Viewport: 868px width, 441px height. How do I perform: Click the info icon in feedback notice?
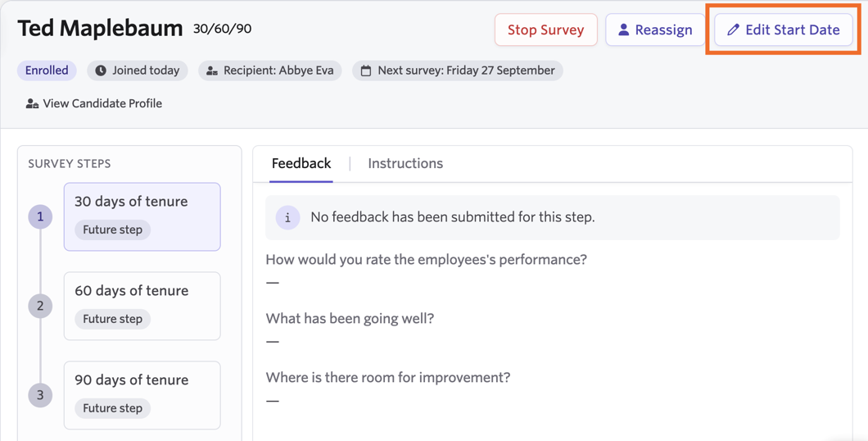[x=288, y=218]
